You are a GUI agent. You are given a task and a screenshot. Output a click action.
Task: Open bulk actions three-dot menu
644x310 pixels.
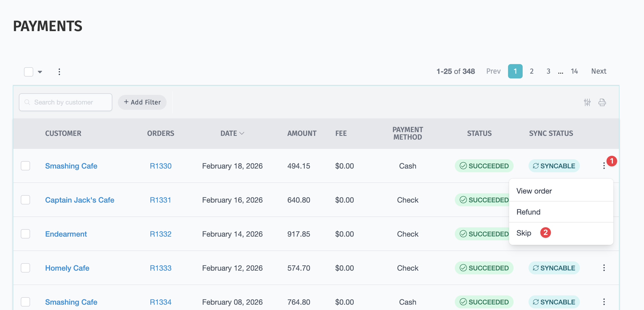click(59, 72)
